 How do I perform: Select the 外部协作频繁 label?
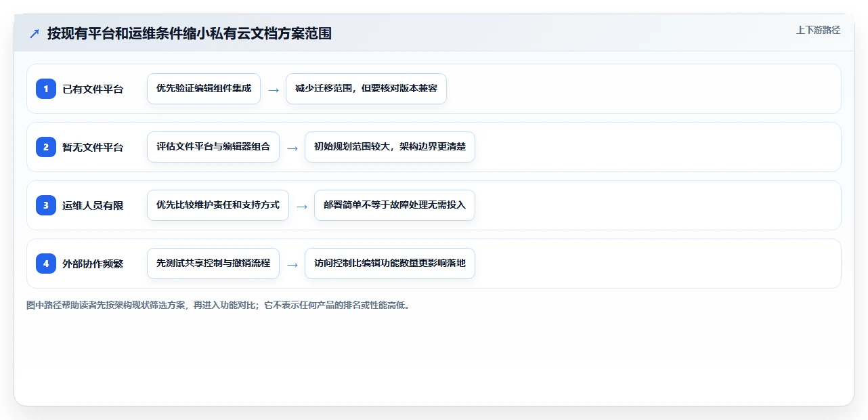coord(93,264)
